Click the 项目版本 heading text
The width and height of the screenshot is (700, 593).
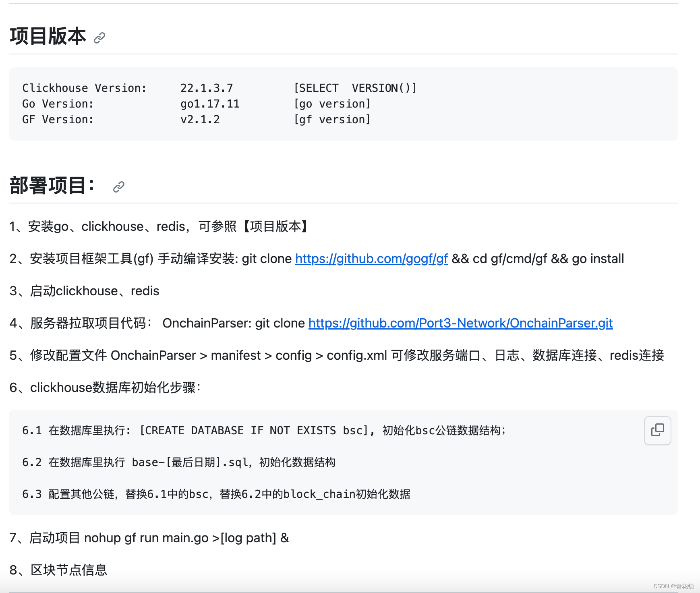[x=48, y=36]
